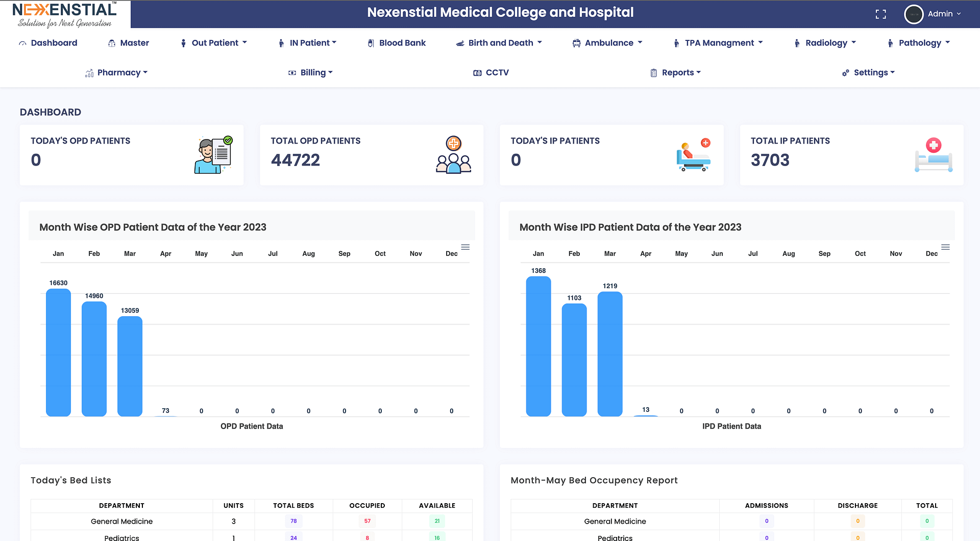
Task: Open the Billing dropdown menu
Action: pyautogui.click(x=311, y=73)
